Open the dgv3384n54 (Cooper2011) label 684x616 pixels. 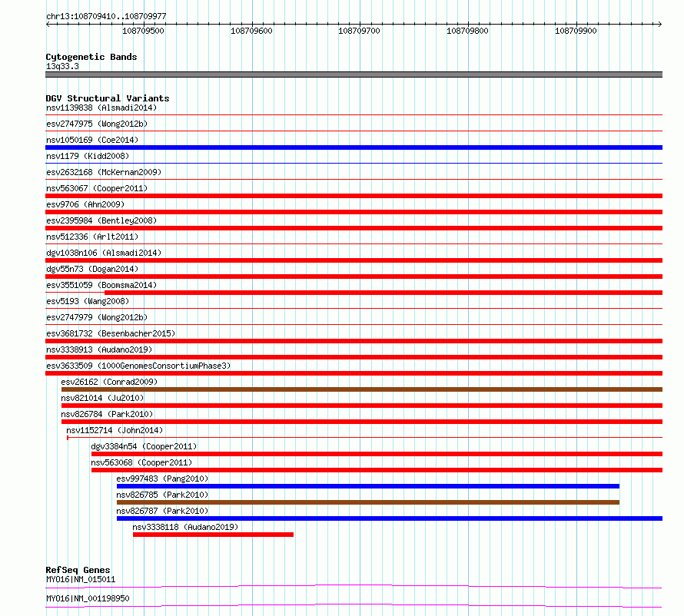(144, 446)
